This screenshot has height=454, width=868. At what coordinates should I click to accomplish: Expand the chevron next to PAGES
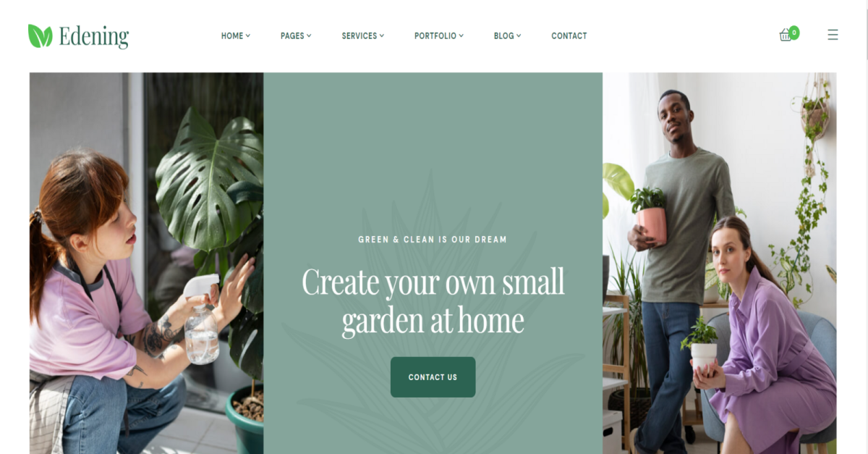309,35
